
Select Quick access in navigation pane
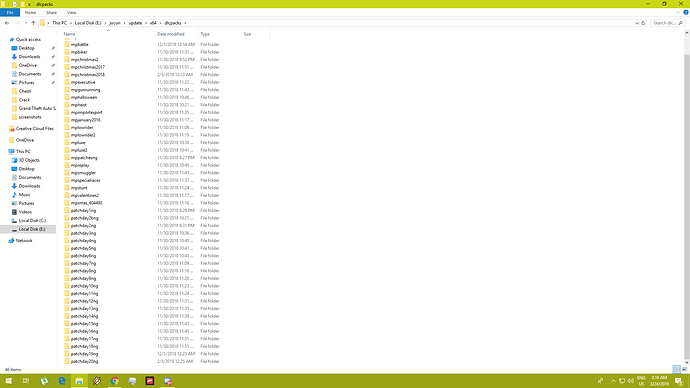tap(28, 40)
